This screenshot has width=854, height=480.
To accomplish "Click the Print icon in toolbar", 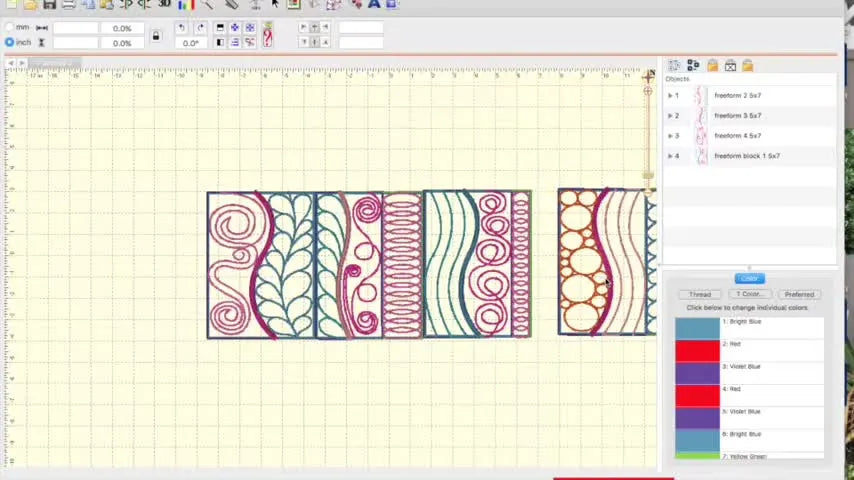I will pos(69,4).
